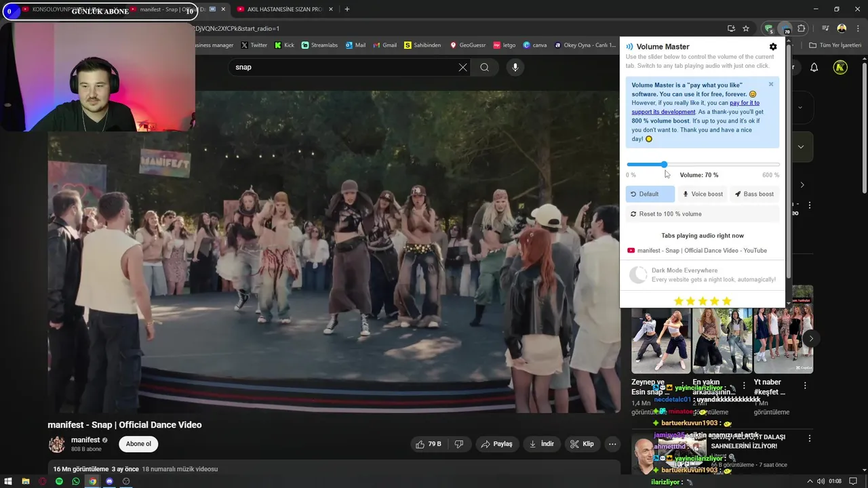
Task: Open options for Yt naber #keşfet Short
Action: coord(805,386)
